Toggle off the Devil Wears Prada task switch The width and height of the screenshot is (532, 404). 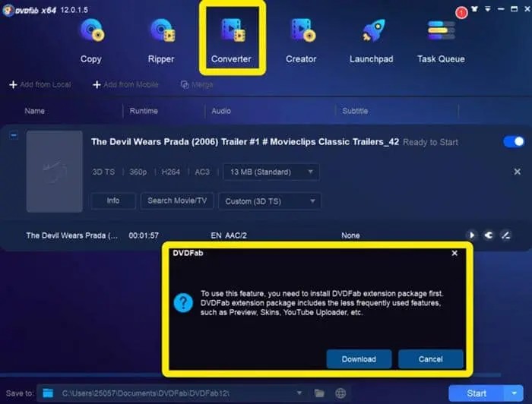514,141
